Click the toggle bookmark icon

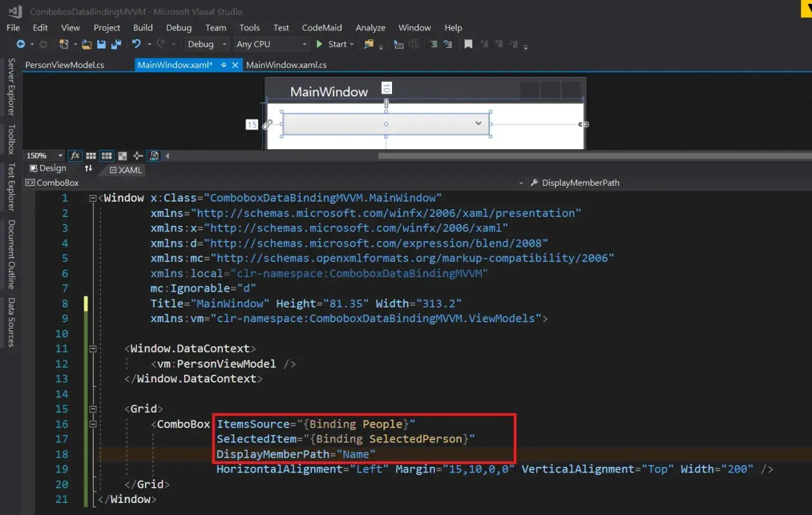tap(468, 44)
